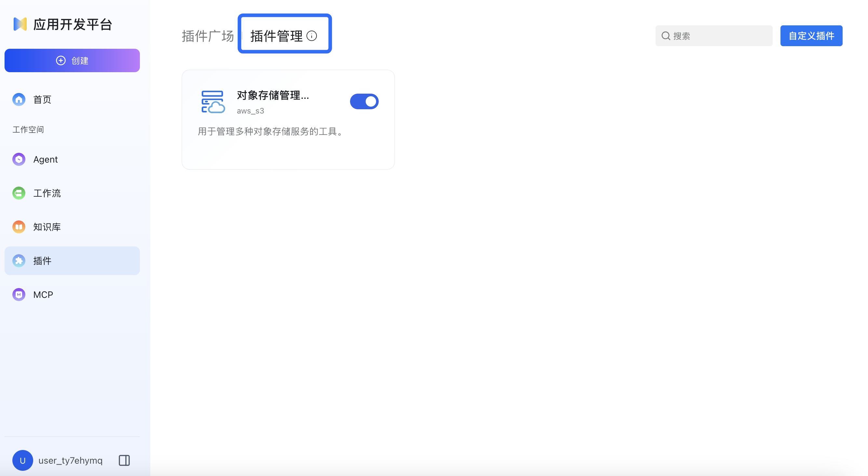
Task: Select the 插件 plugins section in sidebar
Action: [x=42, y=260]
